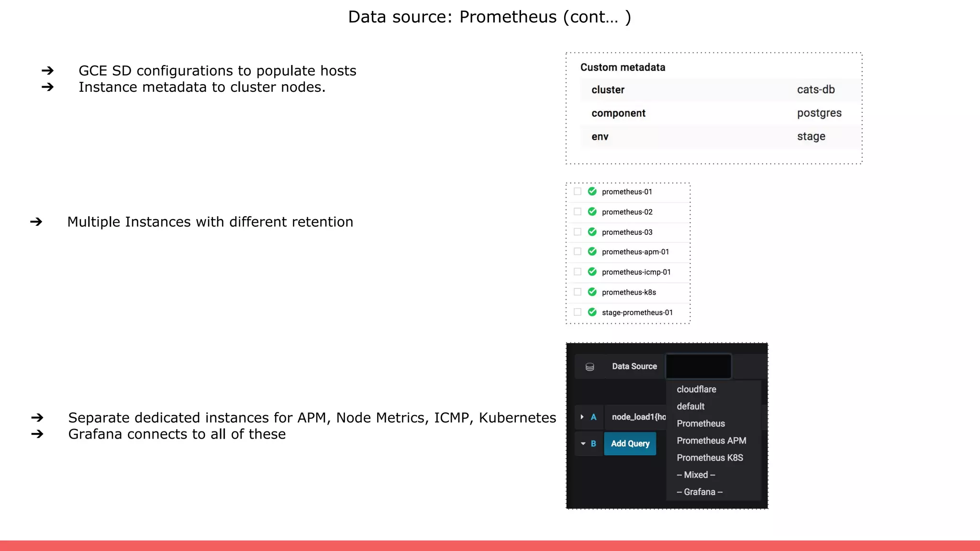Click green status icon for prometheus-k8s
The width and height of the screenshot is (980, 551).
[x=592, y=292]
